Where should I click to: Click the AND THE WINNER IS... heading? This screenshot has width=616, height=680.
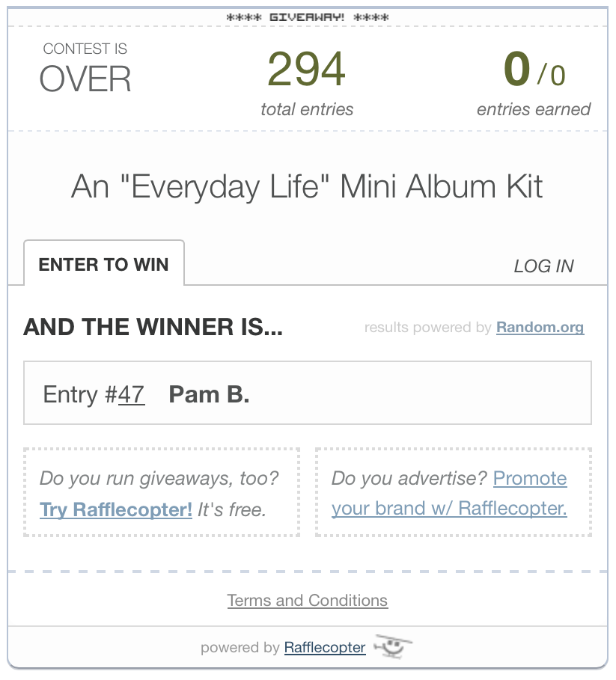pos(153,327)
